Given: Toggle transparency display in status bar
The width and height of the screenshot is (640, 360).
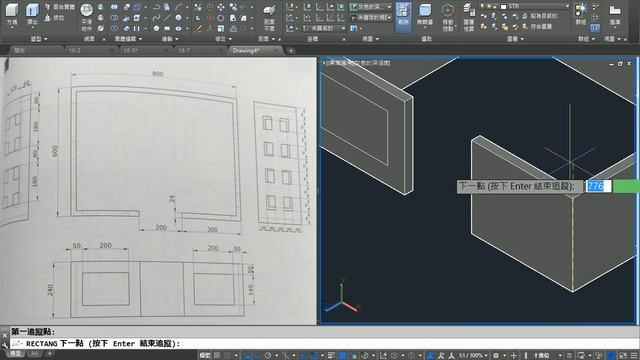Looking at the screenshot, I should 342,356.
